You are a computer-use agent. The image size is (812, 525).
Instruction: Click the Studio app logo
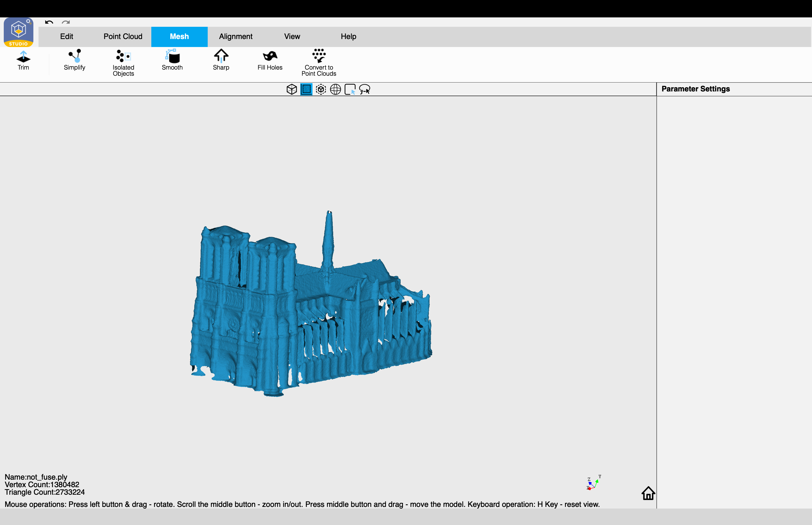(x=19, y=32)
